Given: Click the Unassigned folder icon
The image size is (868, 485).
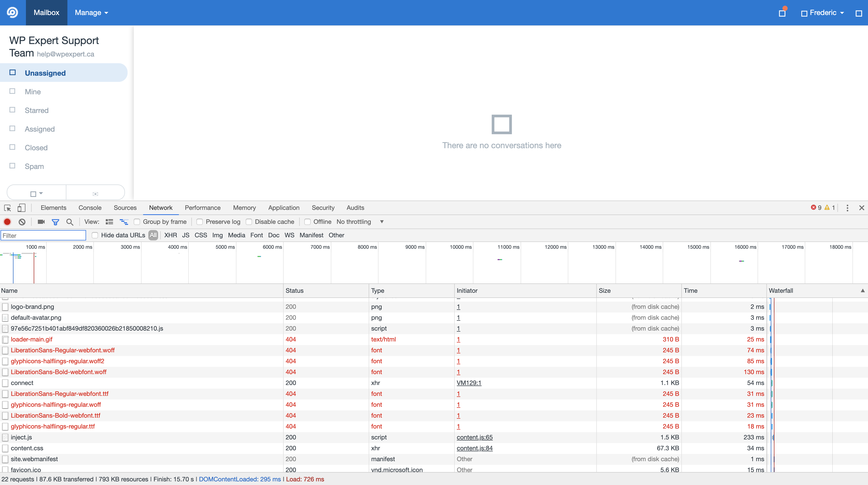Looking at the screenshot, I should [12, 73].
